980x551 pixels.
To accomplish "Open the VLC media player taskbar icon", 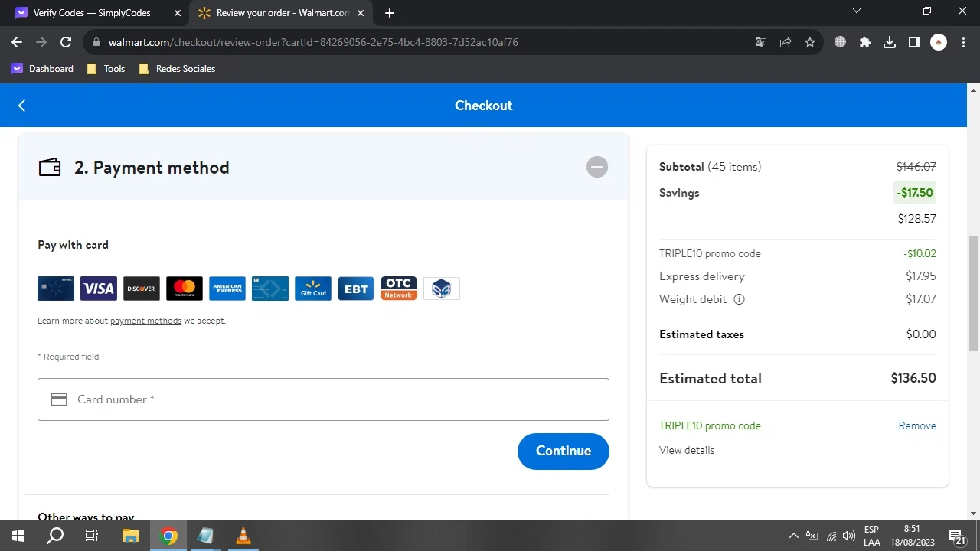I will [243, 536].
